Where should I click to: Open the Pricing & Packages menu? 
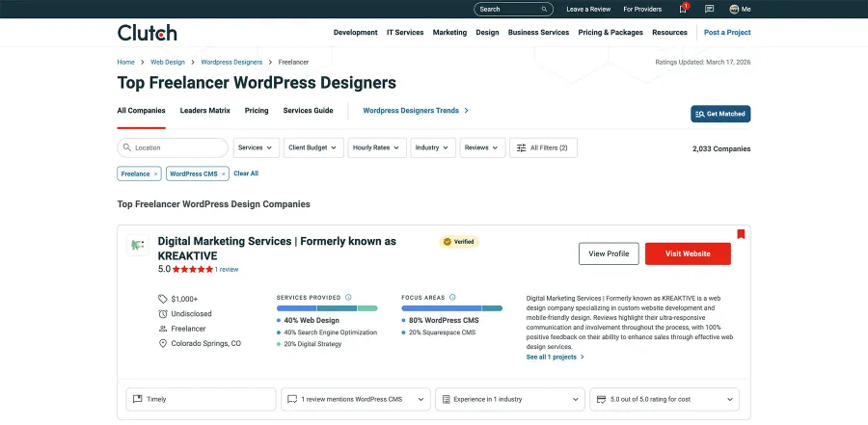[x=610, y=33]
